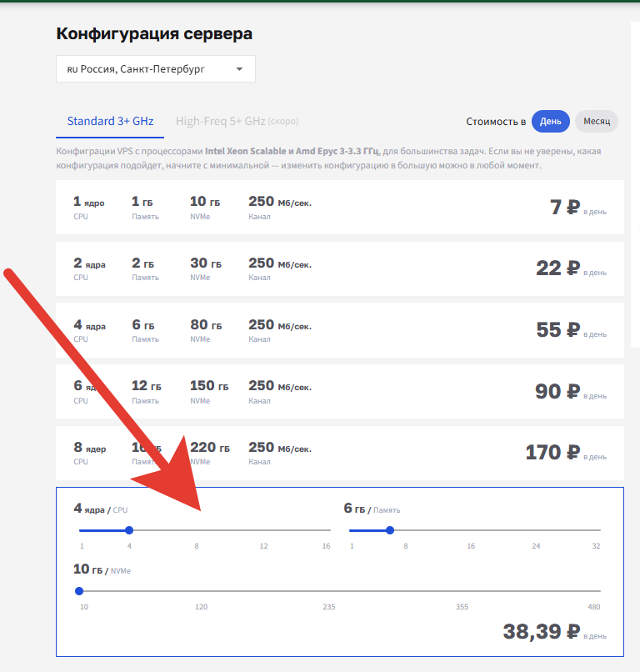Image resolution: width=640 pixels, height=672 pixels.
Task: Set memory slider at 16 mark
Action: 471,530
